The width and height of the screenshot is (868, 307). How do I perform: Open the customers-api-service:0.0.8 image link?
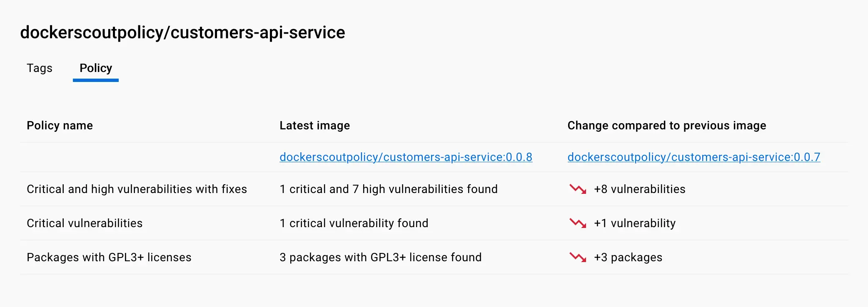pyautogui.click(x=406, y=157)
